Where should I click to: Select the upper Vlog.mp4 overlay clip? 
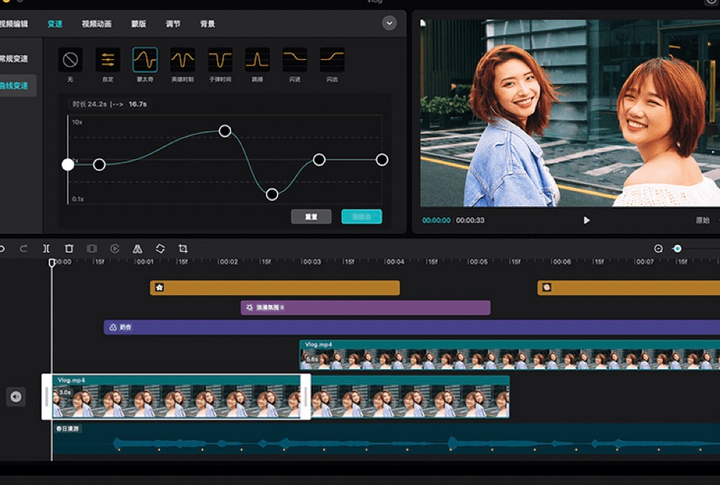tap(510, 355)
